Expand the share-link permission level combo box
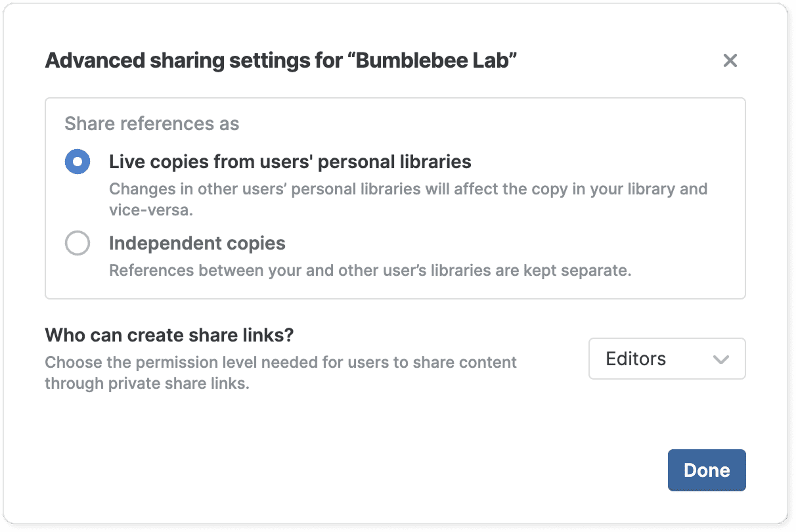The width and height of the screenshot is (796, 532). pyautogui.click(x=667, y=359)
